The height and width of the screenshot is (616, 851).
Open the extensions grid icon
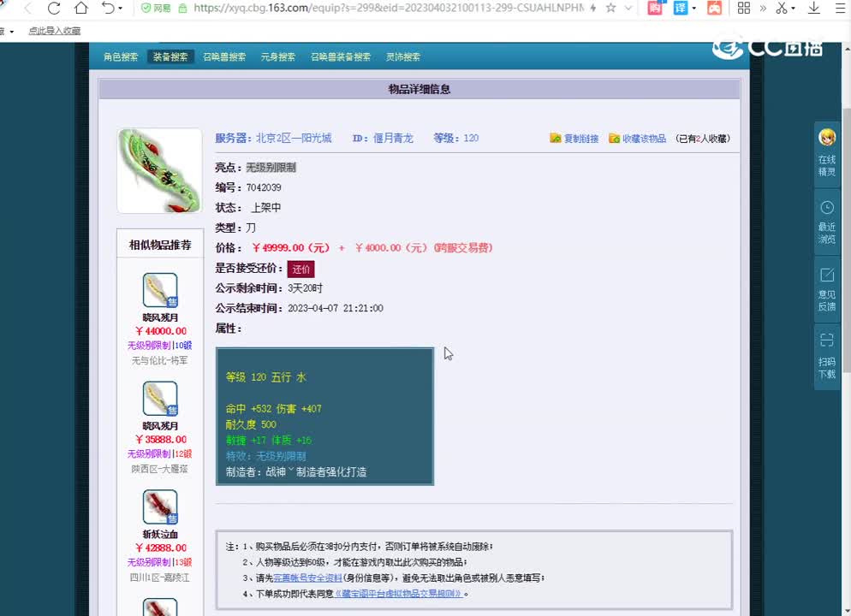[x=744, y=9]
